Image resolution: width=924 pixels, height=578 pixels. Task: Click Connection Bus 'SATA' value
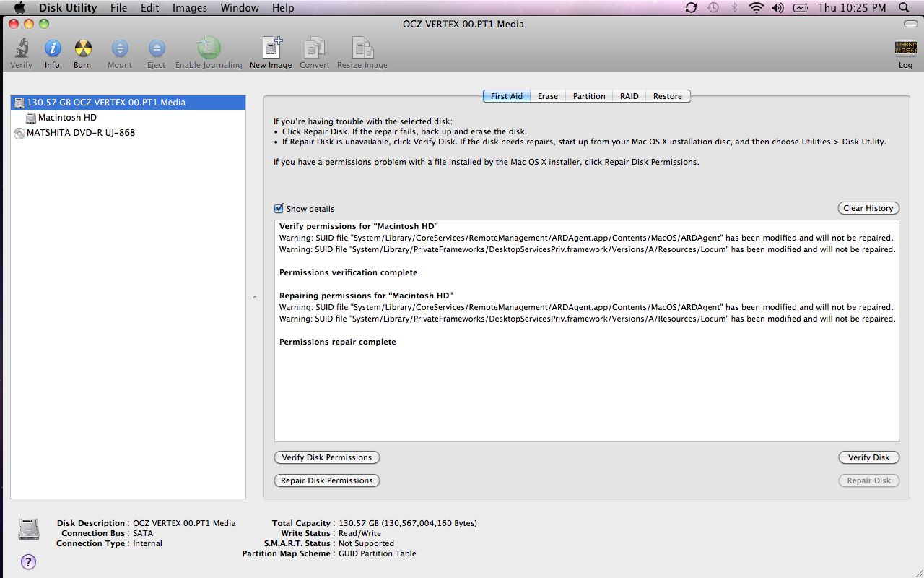coord(143,533)
